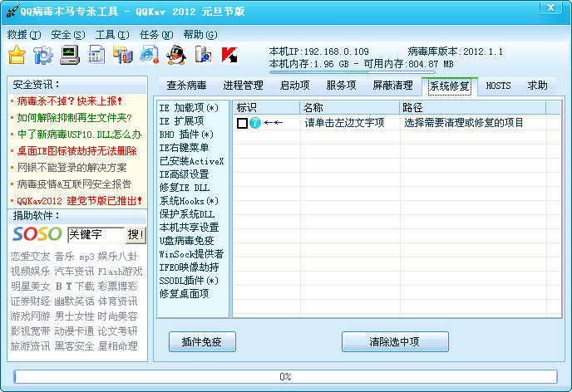This screenshot has height=392, width=572.
Task: Open the calculator document toolbar icon
Action: 96,55
